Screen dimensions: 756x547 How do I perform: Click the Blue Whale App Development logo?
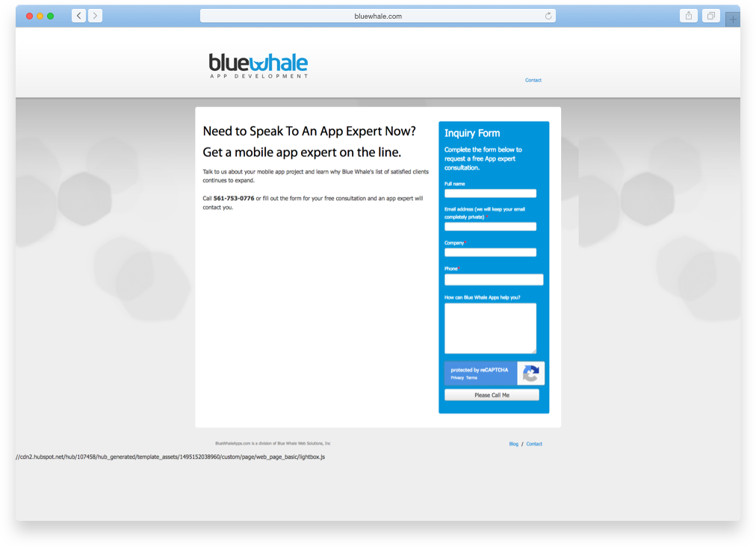[x=258, y=66]
